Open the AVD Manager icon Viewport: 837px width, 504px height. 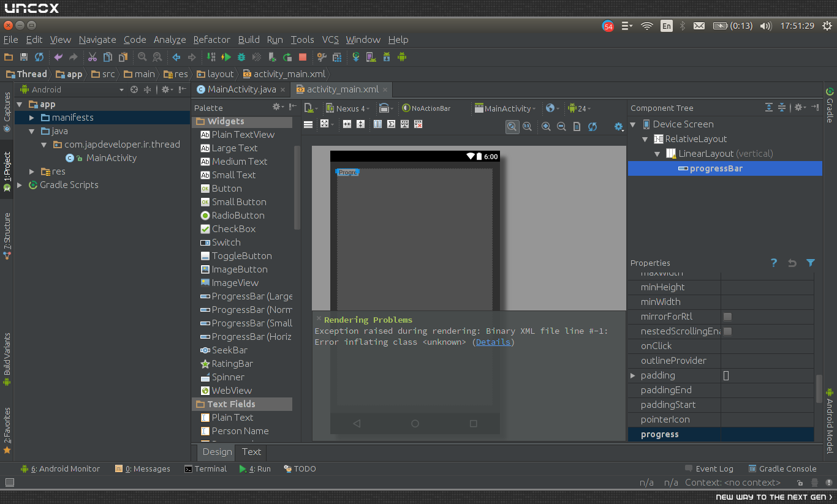pos(371,57)
